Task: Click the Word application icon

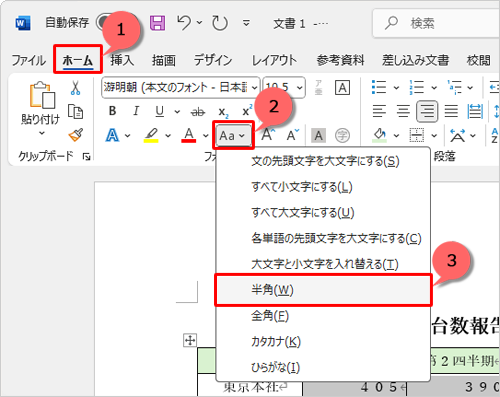Action: (x=23, y=23)
